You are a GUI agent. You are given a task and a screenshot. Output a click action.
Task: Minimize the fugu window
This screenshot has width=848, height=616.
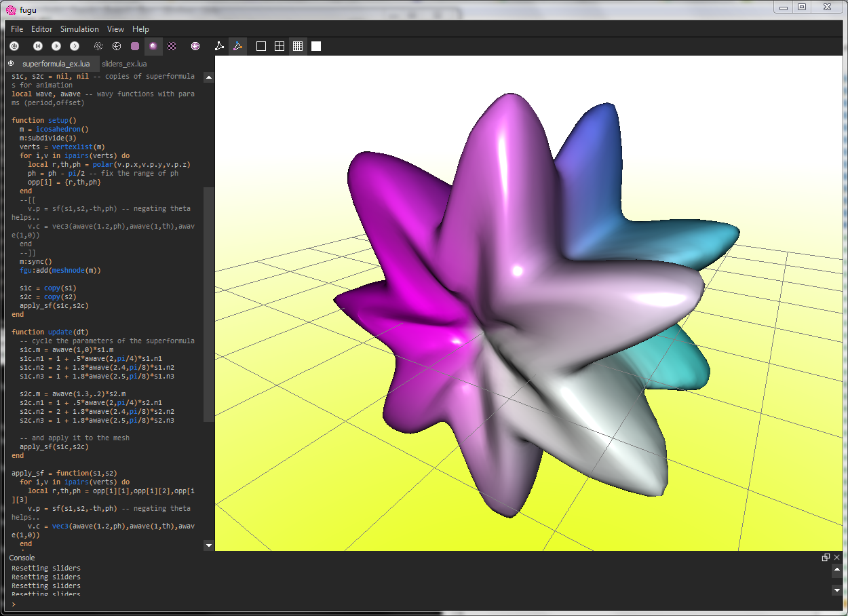pyautogui.click(x=783, y=7)
